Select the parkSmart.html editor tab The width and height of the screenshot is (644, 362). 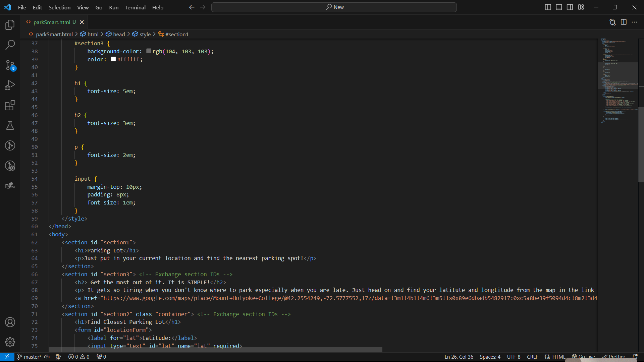click(52, 22)
